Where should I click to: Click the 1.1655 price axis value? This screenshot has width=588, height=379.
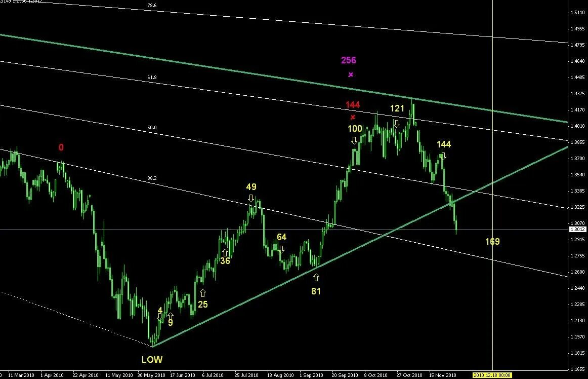click(577, 369)
